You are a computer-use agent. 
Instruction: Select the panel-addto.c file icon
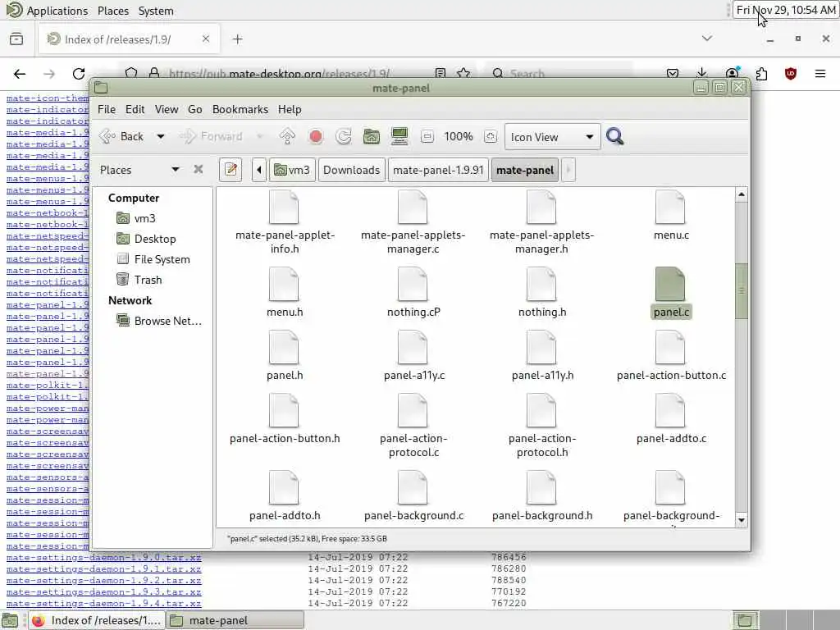pyautogui.click(x=670, y=411)
